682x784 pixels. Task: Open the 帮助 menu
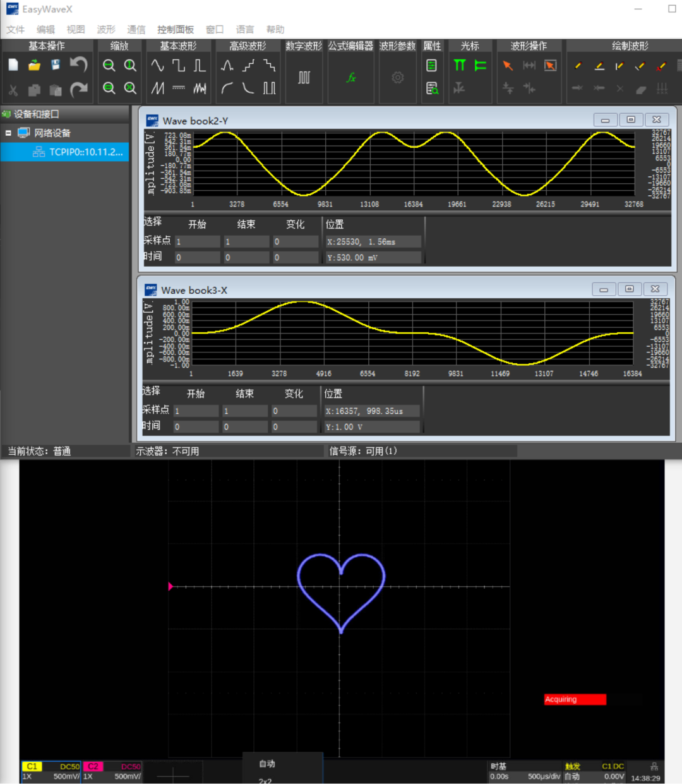(x=275, y=30)
